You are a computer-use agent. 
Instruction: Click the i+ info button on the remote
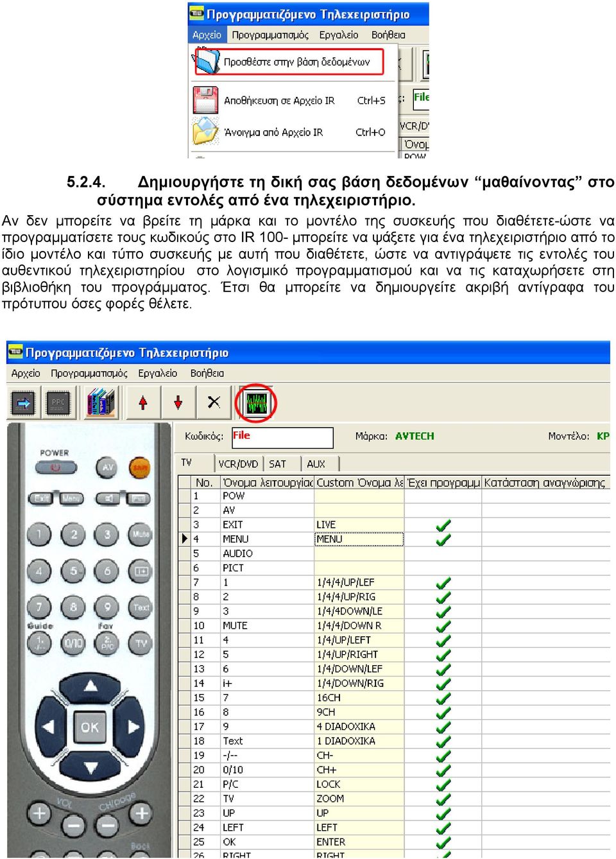140,570
